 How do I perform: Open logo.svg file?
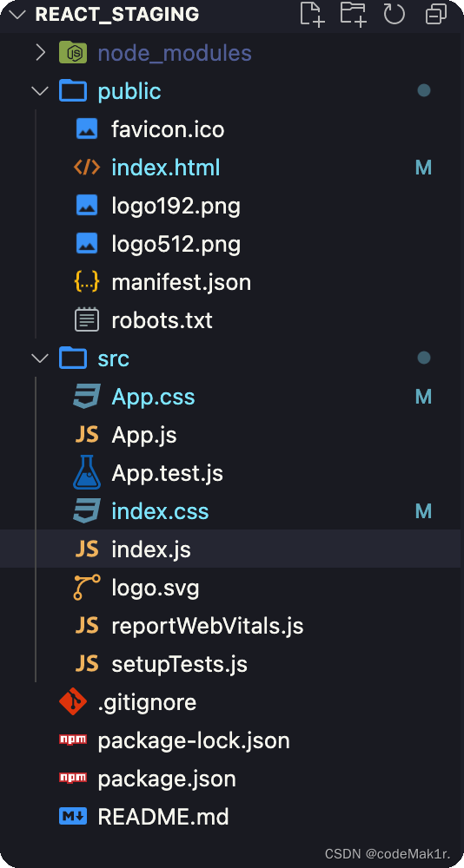[x=156, y=589]
